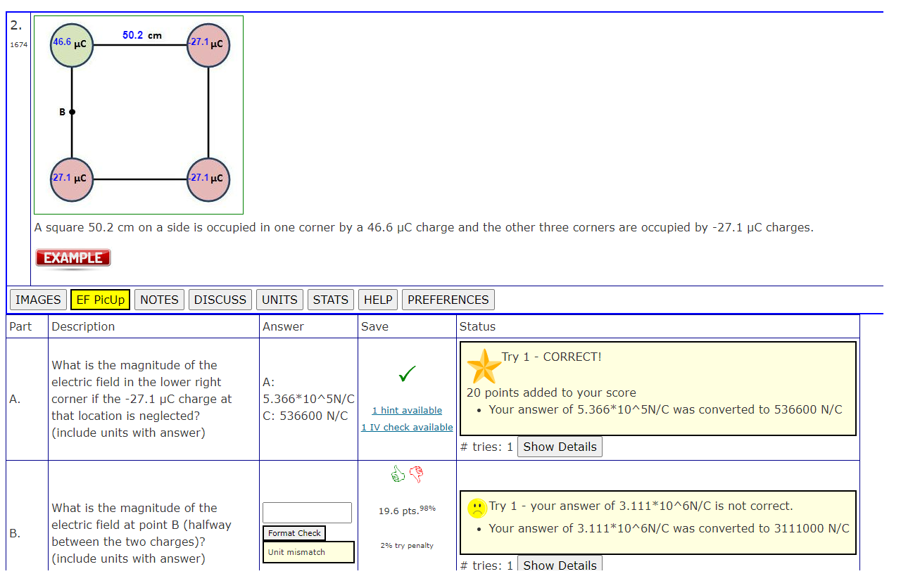901x588 pixels.
Task: Open the STATS tab
Action: tap(330, 299)
